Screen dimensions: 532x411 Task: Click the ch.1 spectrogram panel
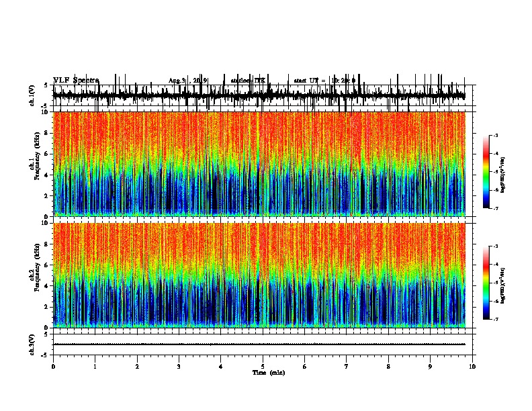coord(259,164)
